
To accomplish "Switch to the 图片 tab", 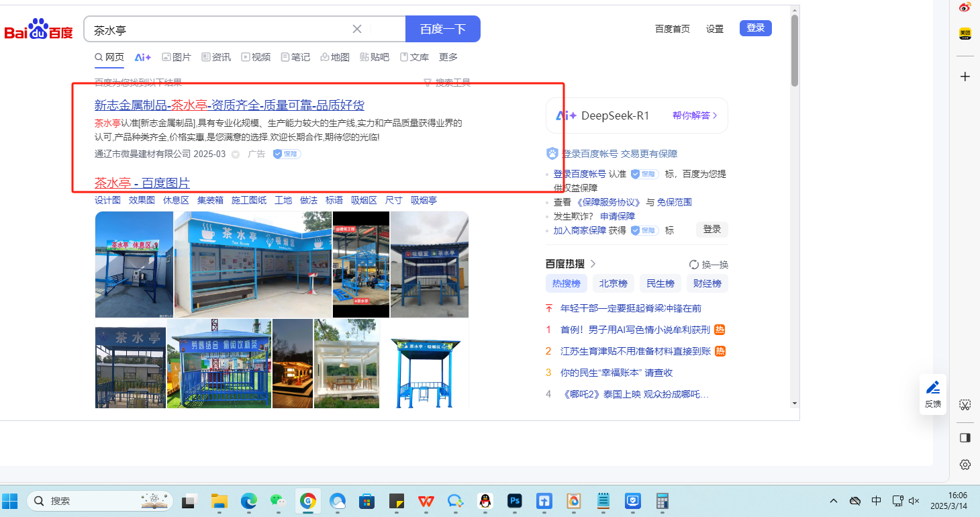I will 177,57.
